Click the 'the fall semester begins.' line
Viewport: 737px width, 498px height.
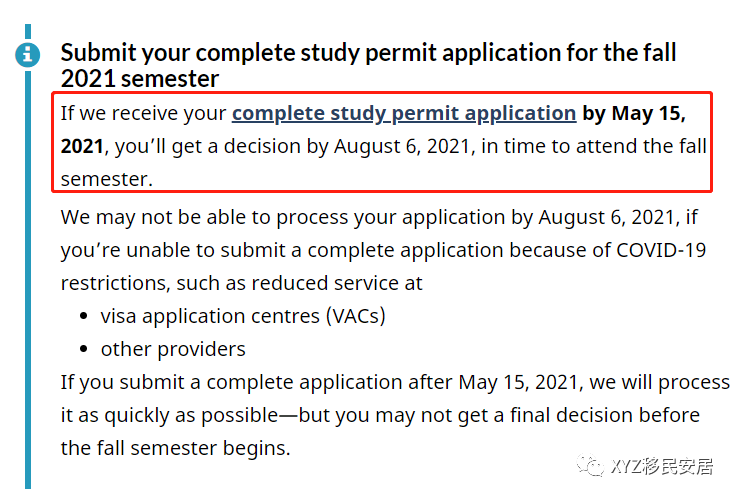pyautogui.click(x=175, y=448)
